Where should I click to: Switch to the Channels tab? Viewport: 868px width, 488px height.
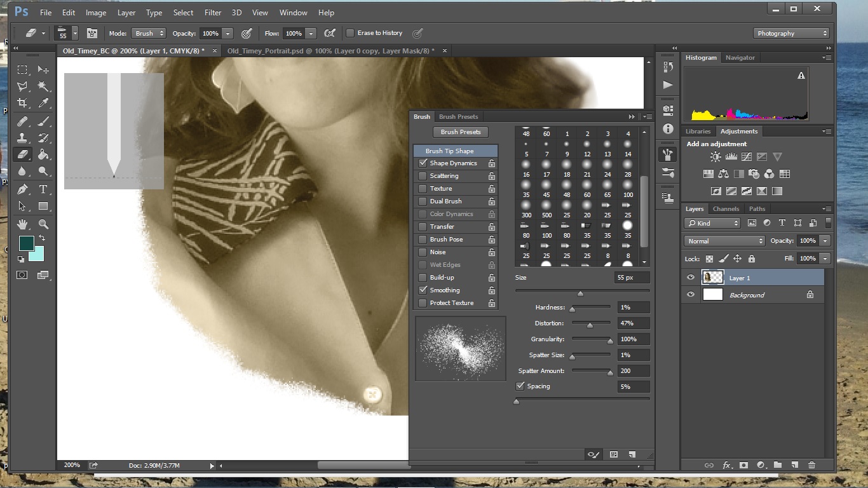point(726,208)
